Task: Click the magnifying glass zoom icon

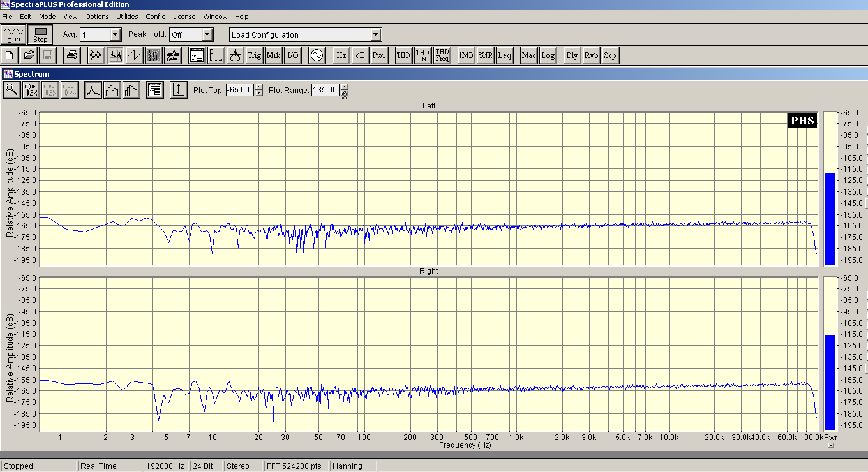Action: tap(11, 90)
